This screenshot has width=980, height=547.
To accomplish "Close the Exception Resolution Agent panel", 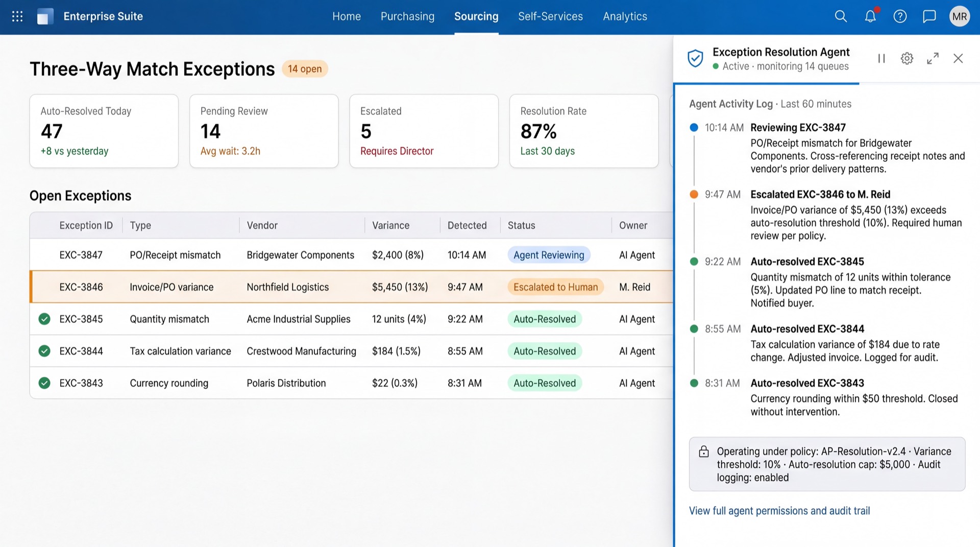I will 958,58.
